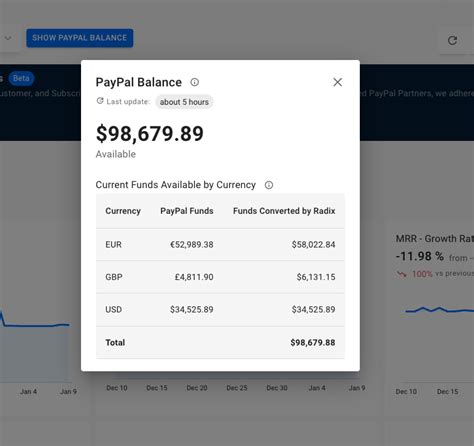Click the Show PayPal Balance button
The height and width of the screenshot is (446, 474).
tap(80, 38)
